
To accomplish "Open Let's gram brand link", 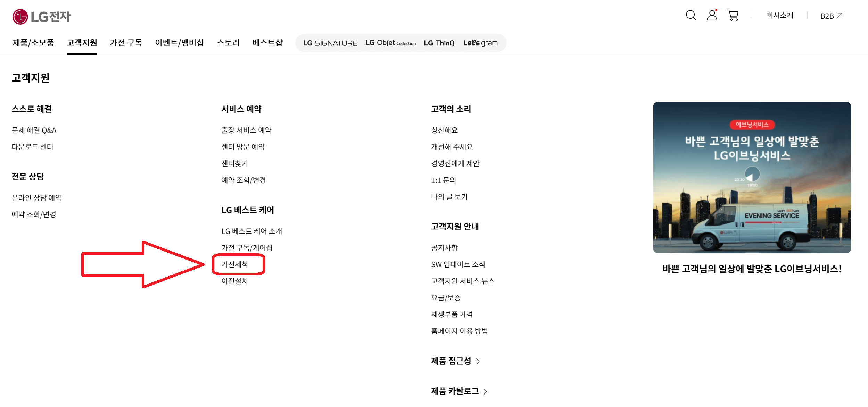I will point(480,43).
